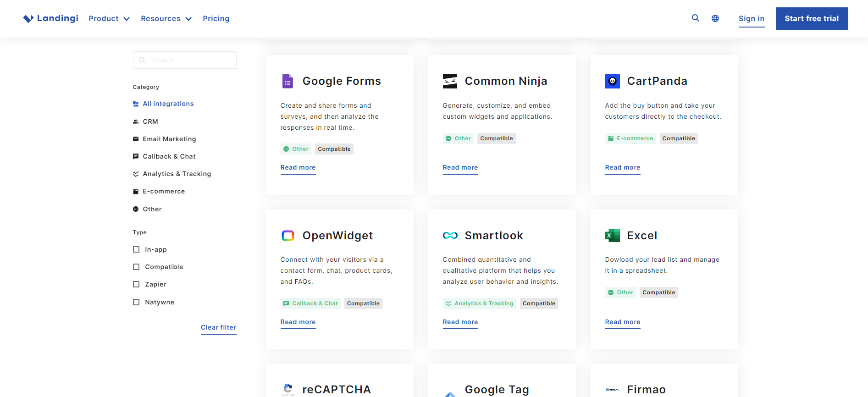Click the Compatible tag on Smartlook card
This screenshot has height=397, width=868.
[x=539, y=303]
